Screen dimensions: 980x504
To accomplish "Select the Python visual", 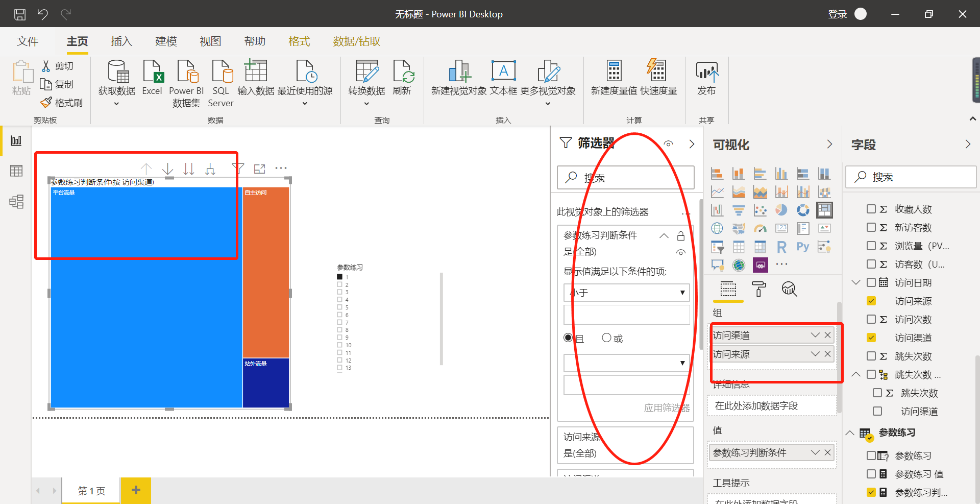I will [x=803, y=247].
